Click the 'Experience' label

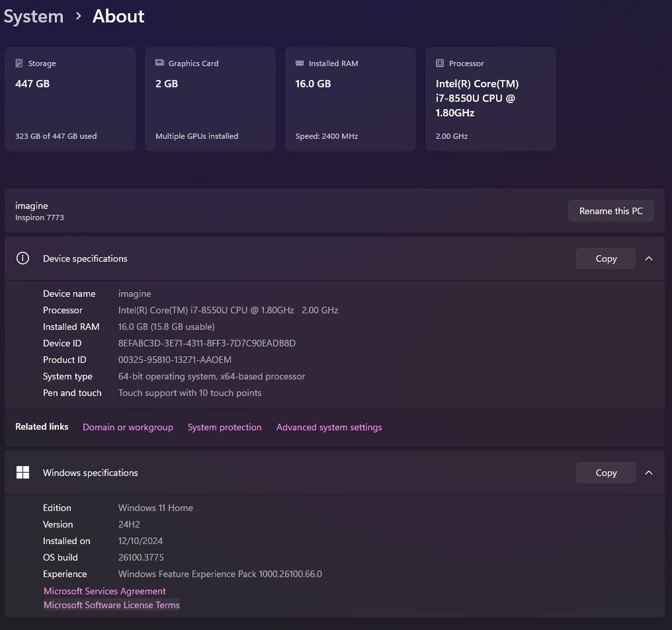(65, 574)
